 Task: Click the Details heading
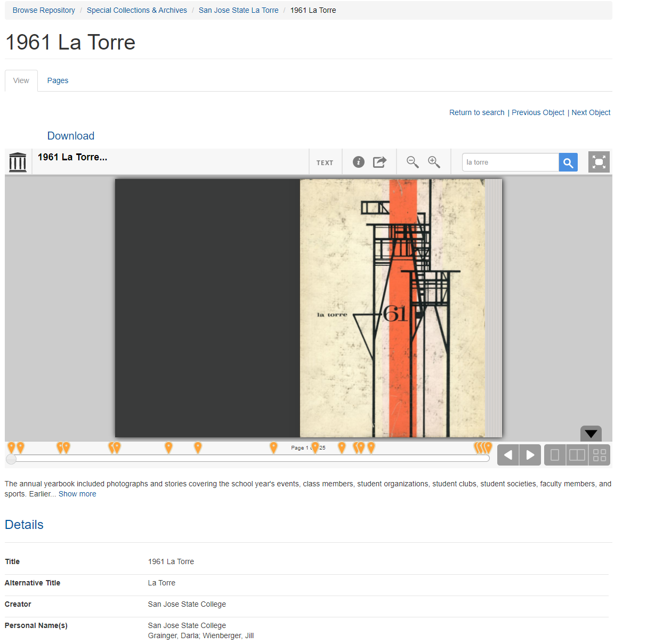coord(24,525)
